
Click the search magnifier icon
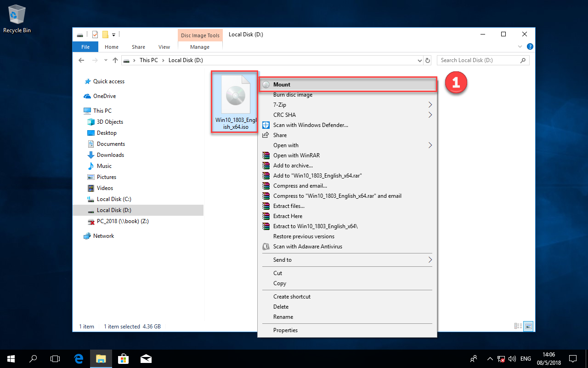pos(523,60)
